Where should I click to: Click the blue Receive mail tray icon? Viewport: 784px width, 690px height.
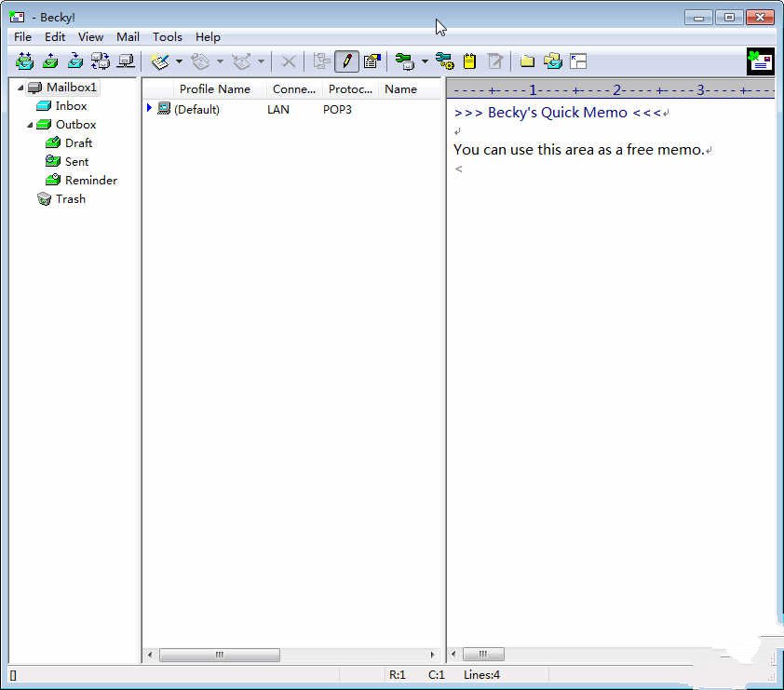[x=75, y=61]
